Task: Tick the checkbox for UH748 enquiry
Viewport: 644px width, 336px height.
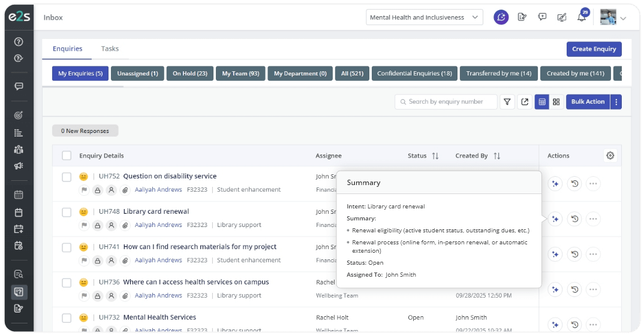Action: 67,212
